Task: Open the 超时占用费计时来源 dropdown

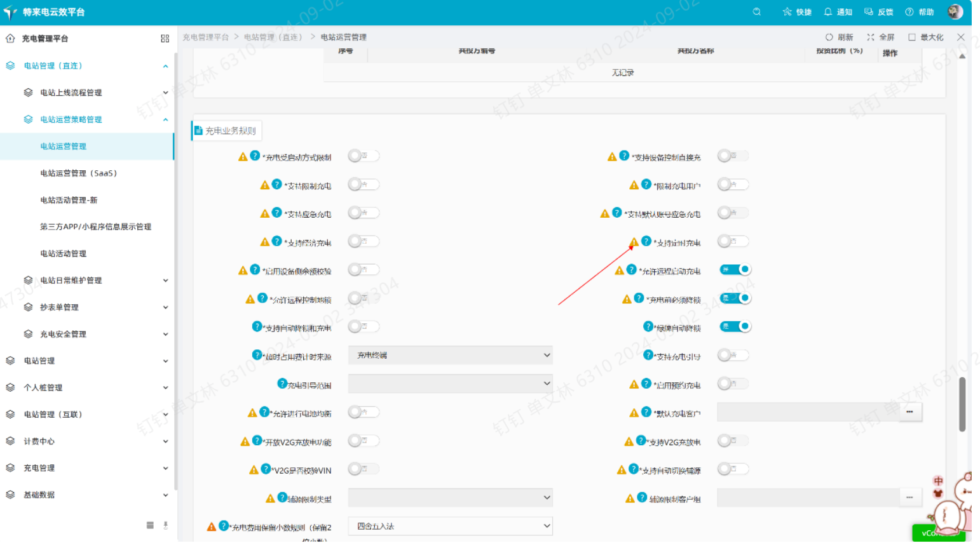Action: point(450,356)
